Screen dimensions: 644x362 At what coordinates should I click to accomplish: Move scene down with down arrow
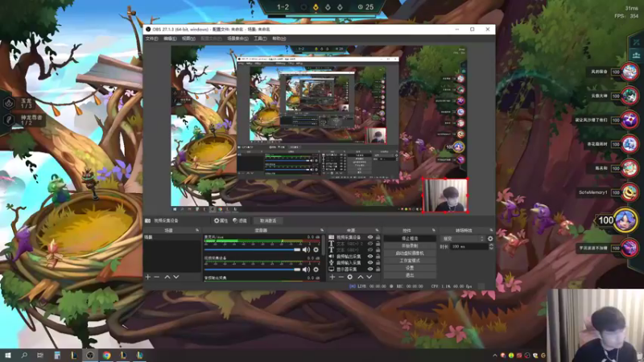point(175,277)
